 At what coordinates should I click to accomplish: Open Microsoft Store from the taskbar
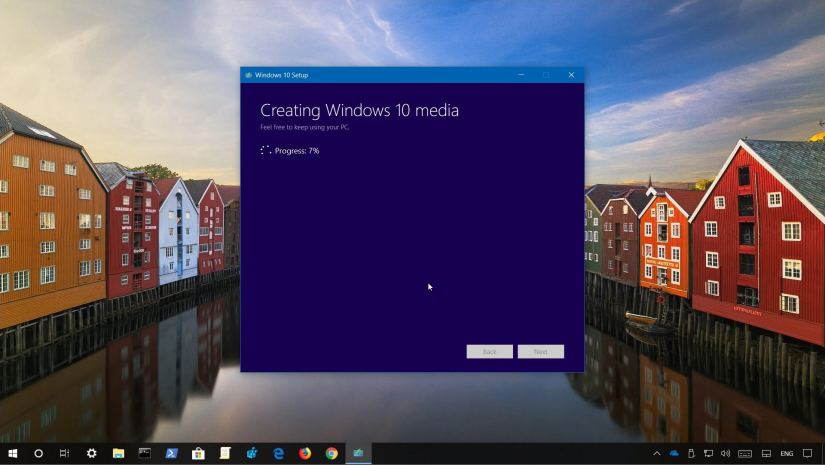pos(198,453)
